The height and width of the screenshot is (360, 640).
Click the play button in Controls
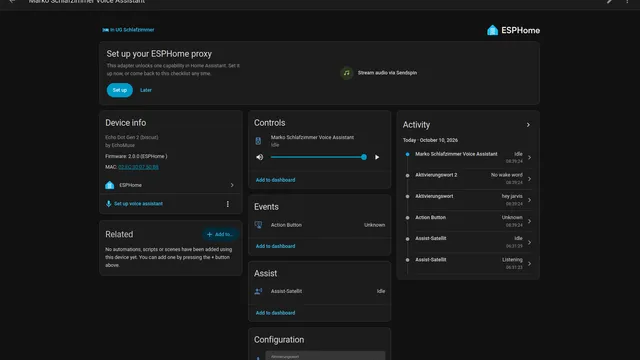[x=377, y=157]
